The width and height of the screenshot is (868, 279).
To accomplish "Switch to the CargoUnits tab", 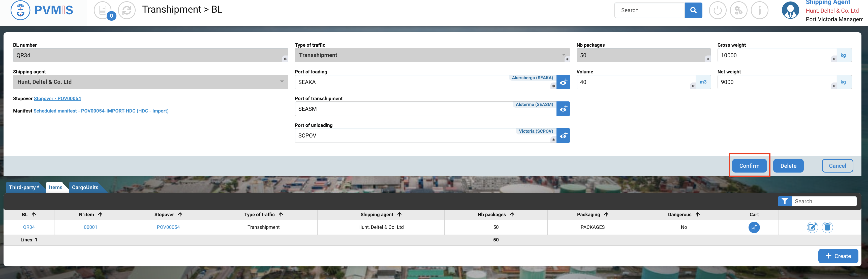I will pos(85,188).
